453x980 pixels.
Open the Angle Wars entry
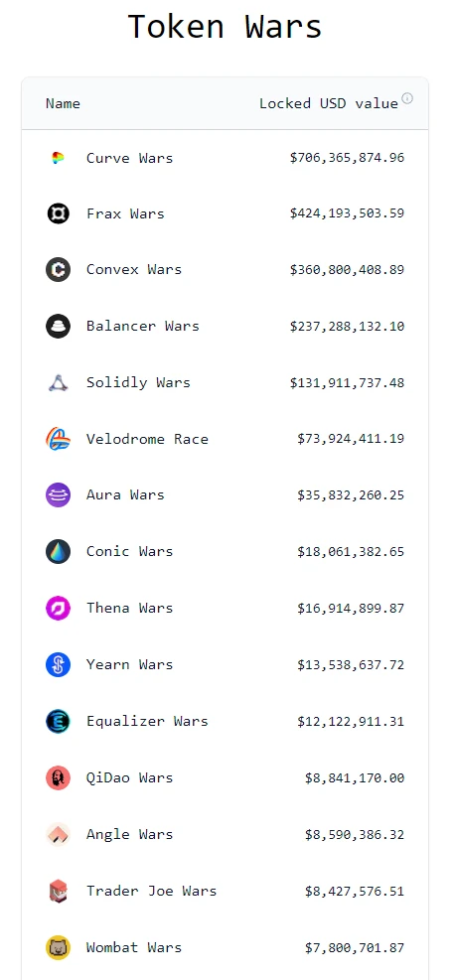129,834
